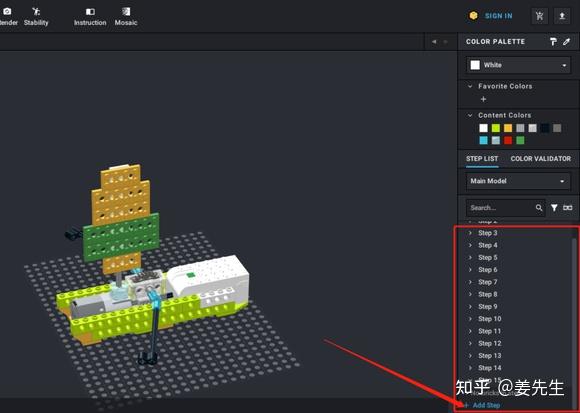
Task: Click the search magnifier icon
Action: [539, 208]
